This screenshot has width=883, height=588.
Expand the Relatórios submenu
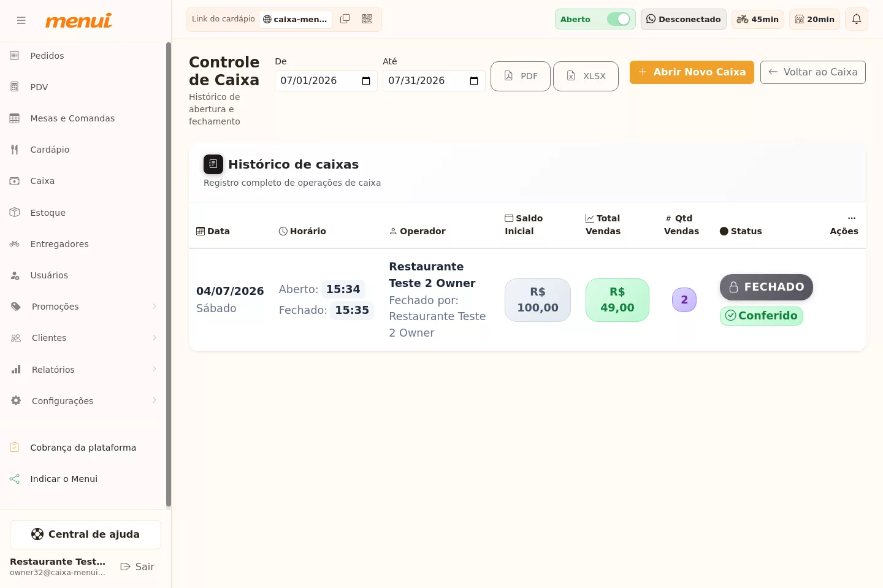(154, 369)
